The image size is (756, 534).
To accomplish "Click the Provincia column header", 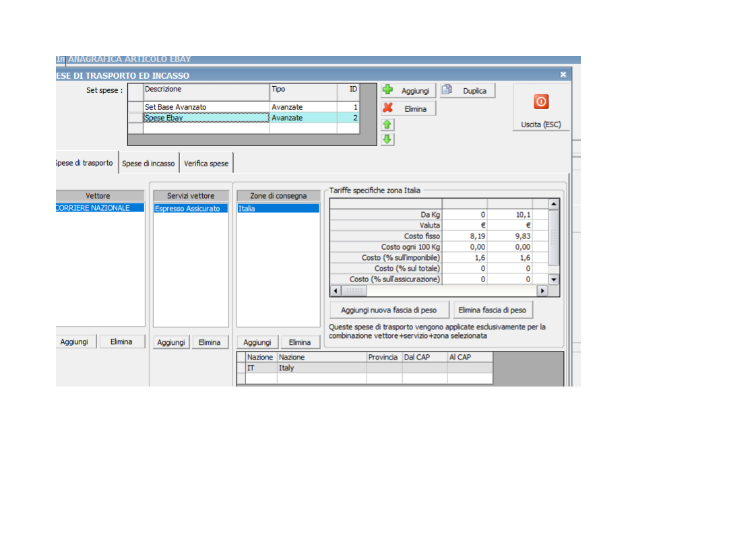I will tap(384, 357).
